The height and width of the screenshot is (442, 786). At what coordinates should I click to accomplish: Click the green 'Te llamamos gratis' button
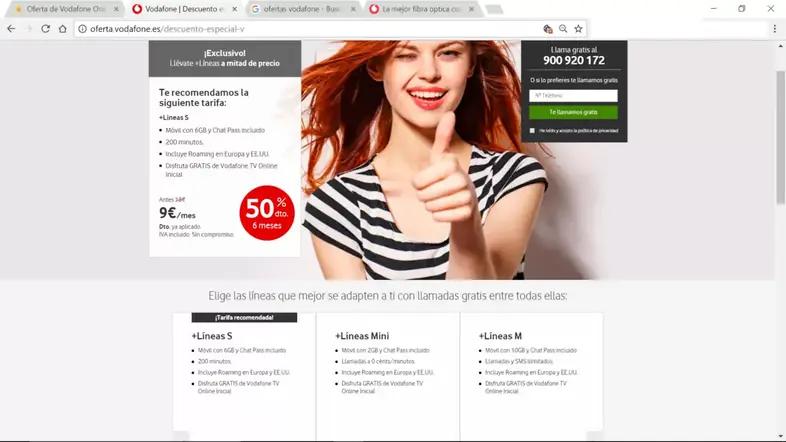(573, 112)
